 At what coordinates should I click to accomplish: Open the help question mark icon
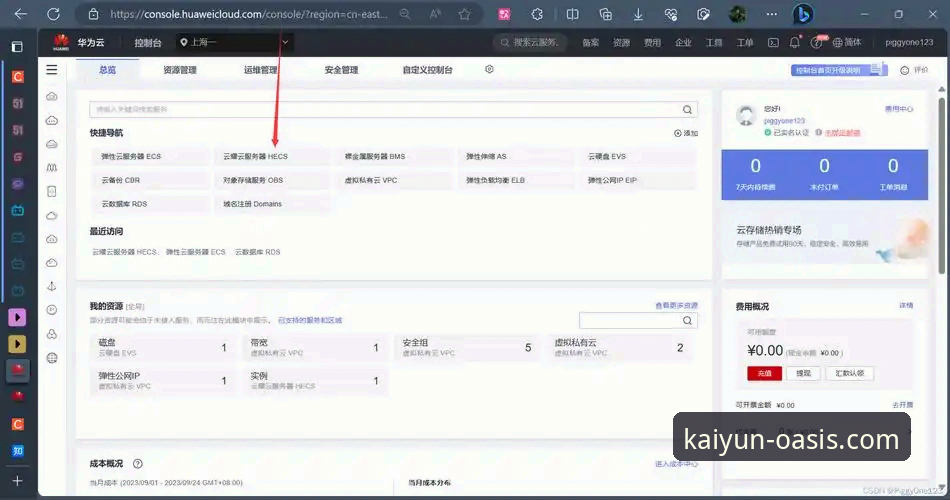(817, 42)
